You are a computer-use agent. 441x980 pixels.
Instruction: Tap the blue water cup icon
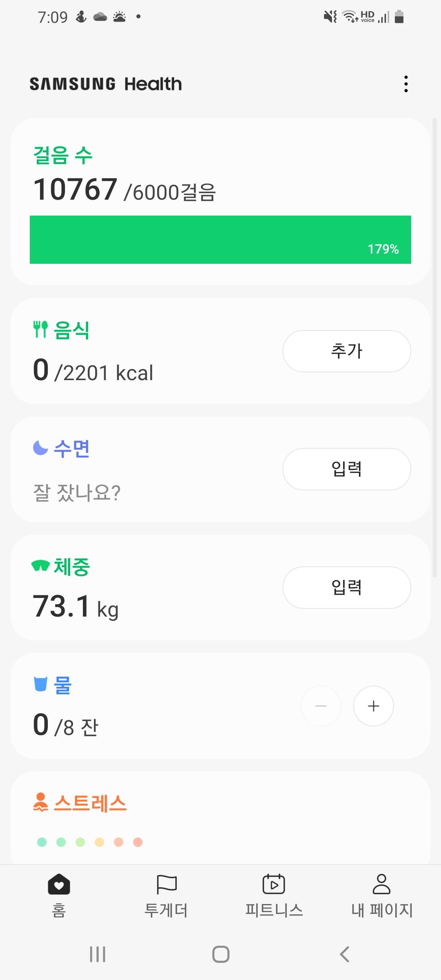pyautogui.click(x=40, y=684)
